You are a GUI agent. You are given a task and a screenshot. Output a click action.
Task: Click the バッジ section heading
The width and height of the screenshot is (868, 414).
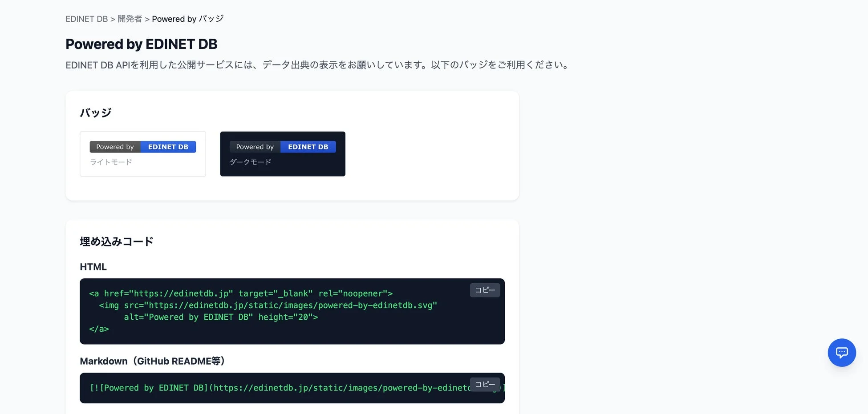pos(95,113)
